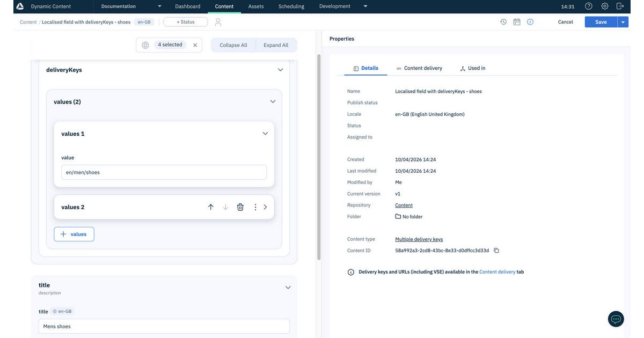Open the Development menu dropdown
Image resolution: width=644 pixels, height=338 pixels.
[365, 6]
